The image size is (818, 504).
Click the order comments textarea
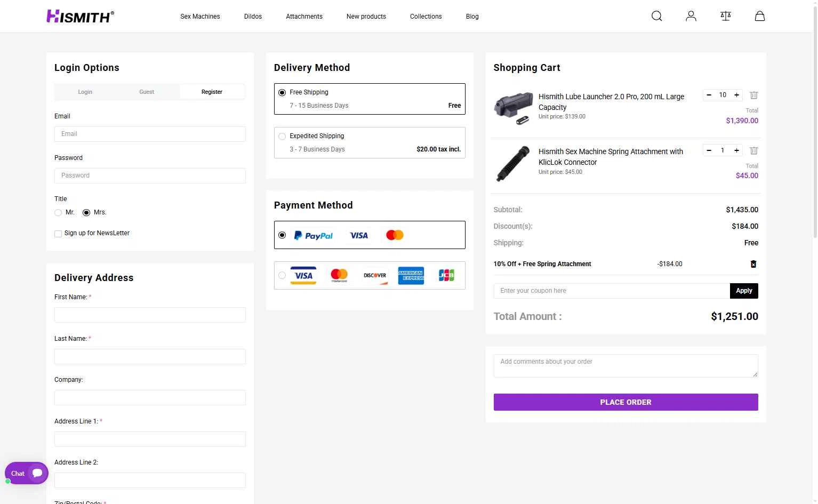coord(626,366)
